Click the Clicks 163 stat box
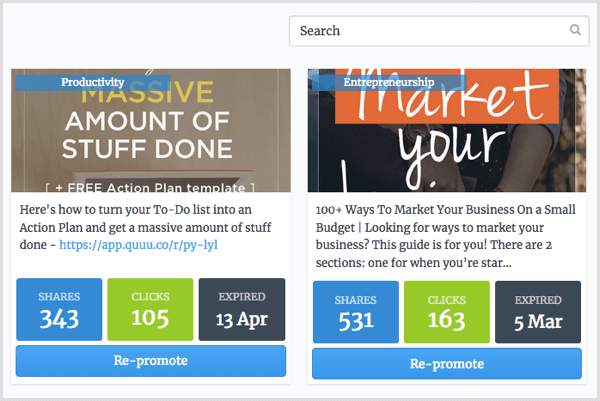The height and width of the screenshot is (401, 600). pyautogui.click(x=446, y=314)
